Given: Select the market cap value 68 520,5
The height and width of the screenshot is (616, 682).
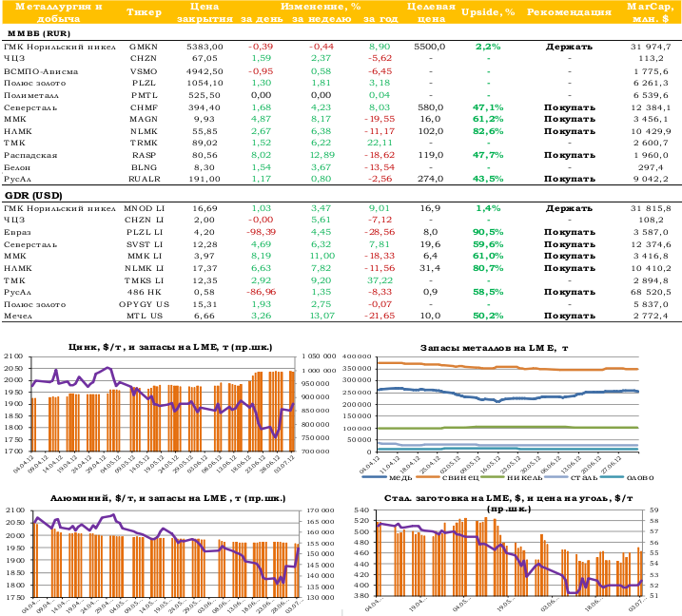Looking at the screenshot, I should point(651,292).
